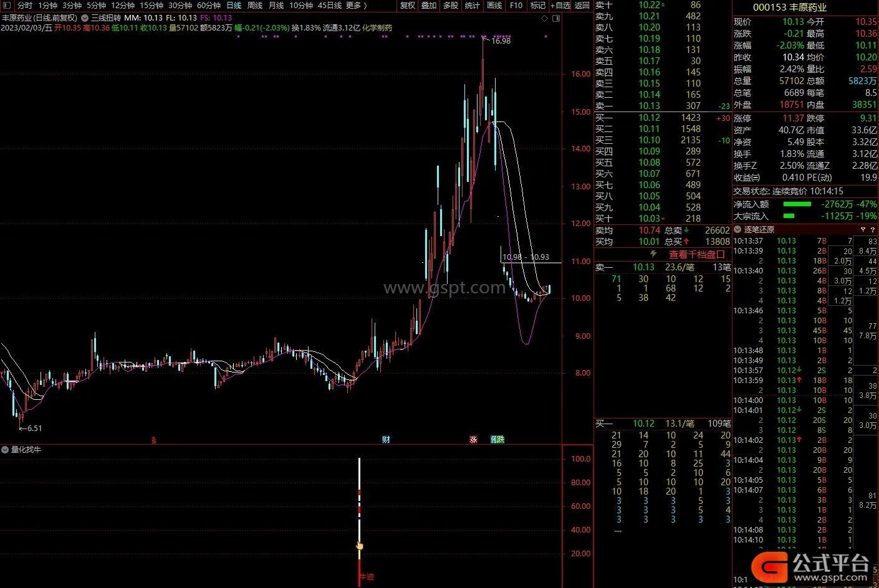Expand 更多 period options

[x=356, y=5]
